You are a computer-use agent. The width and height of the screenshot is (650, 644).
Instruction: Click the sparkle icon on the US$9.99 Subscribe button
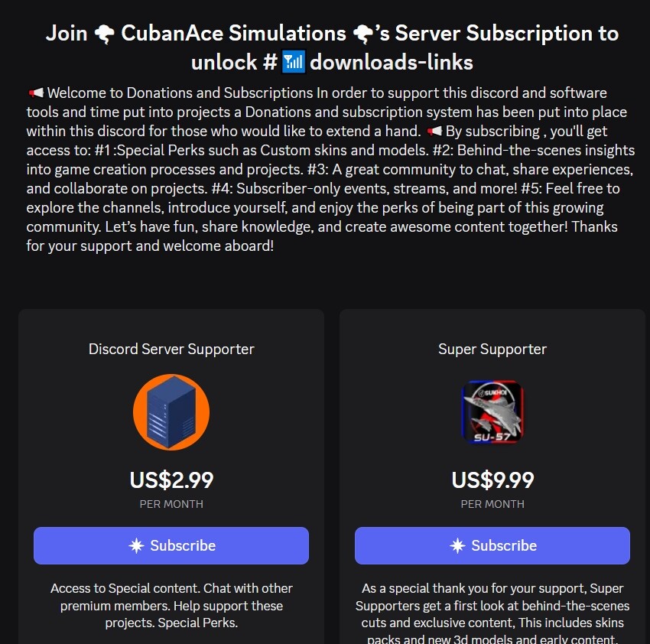pos(457,546)
